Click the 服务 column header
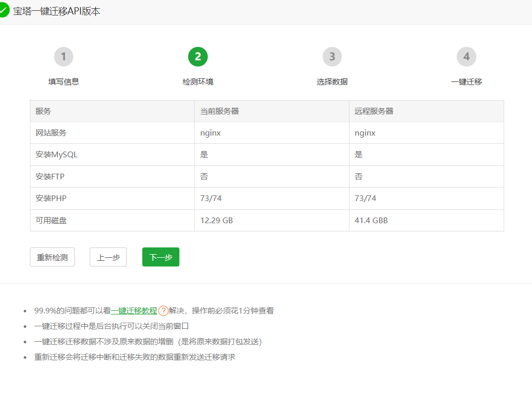 43,111
